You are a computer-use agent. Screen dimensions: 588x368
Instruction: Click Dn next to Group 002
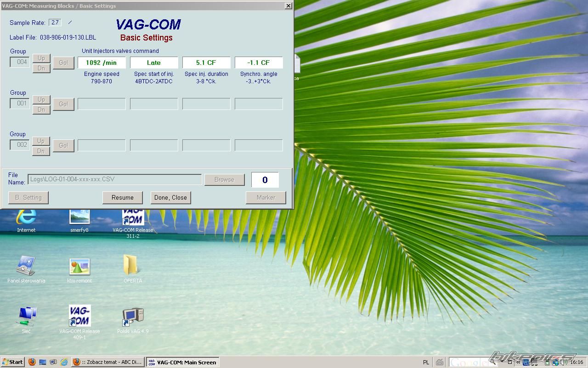[x=41, y=151]
